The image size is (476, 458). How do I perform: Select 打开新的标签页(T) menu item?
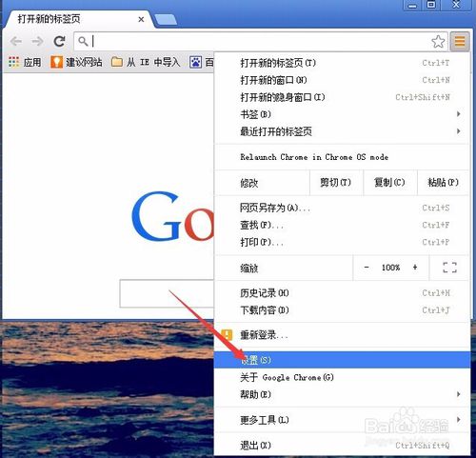pos(342,63)
